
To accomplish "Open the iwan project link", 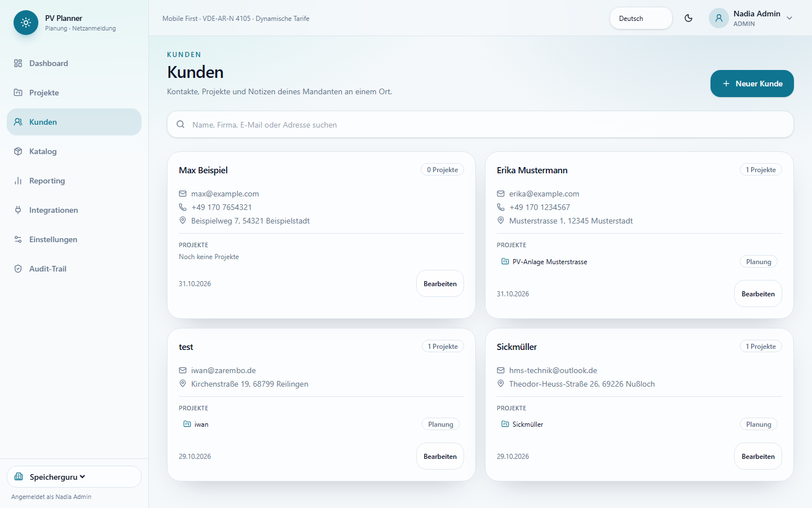I will click(x=201, y=424).
